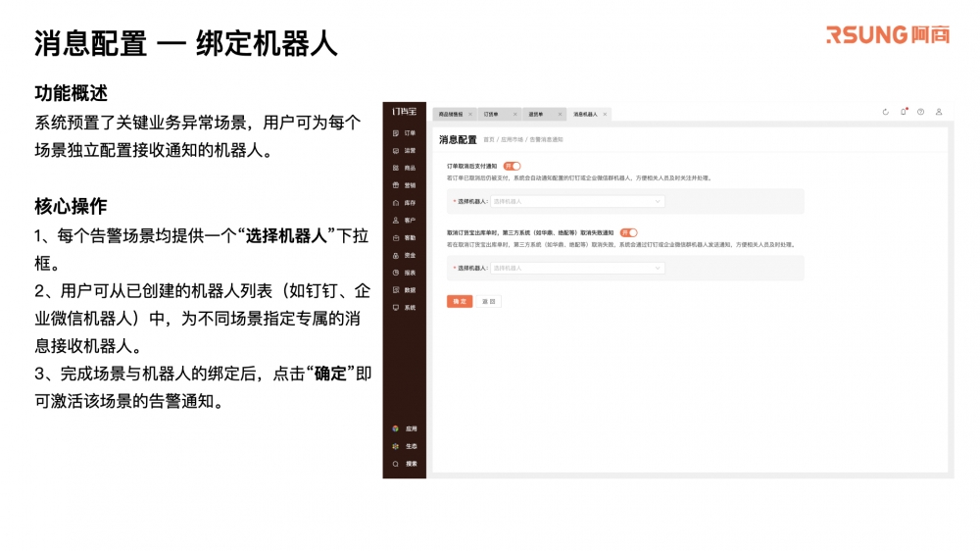Click the 核心操作 heading

(x=71, y=206)
